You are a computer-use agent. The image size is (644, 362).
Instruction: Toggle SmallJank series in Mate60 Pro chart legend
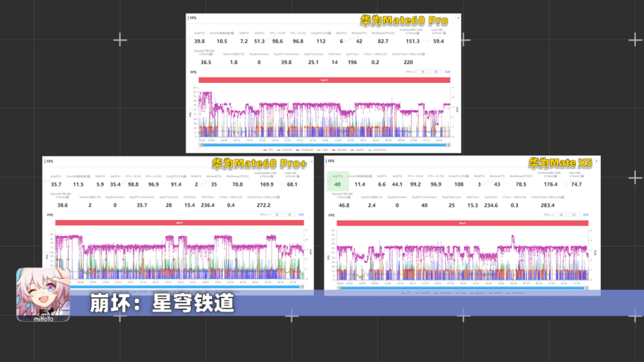305,149
